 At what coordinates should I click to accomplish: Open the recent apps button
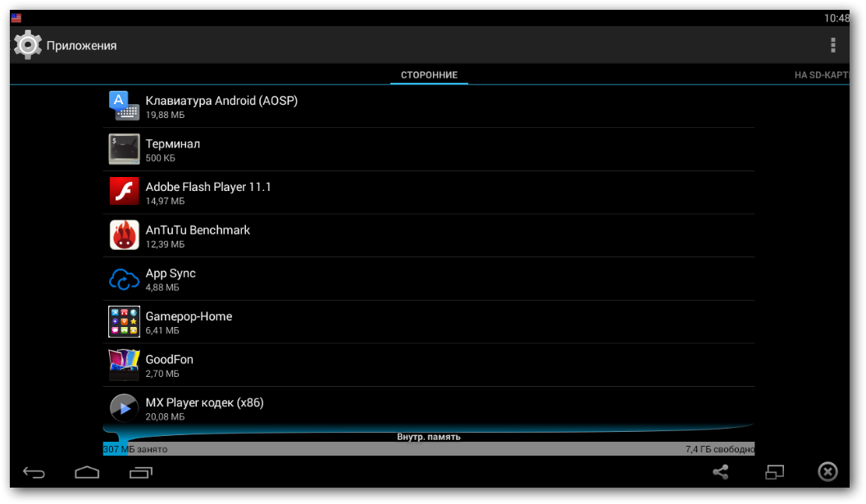[141, 472]
